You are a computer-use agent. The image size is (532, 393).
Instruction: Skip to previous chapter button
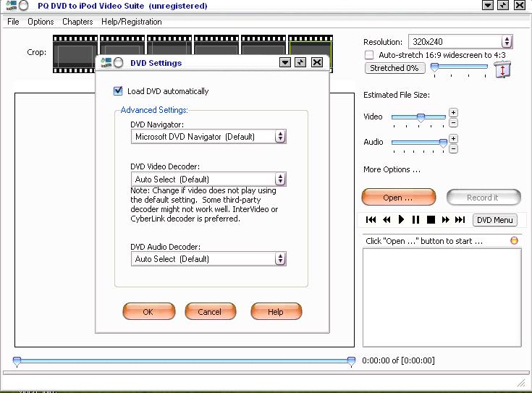coord(371,220)
